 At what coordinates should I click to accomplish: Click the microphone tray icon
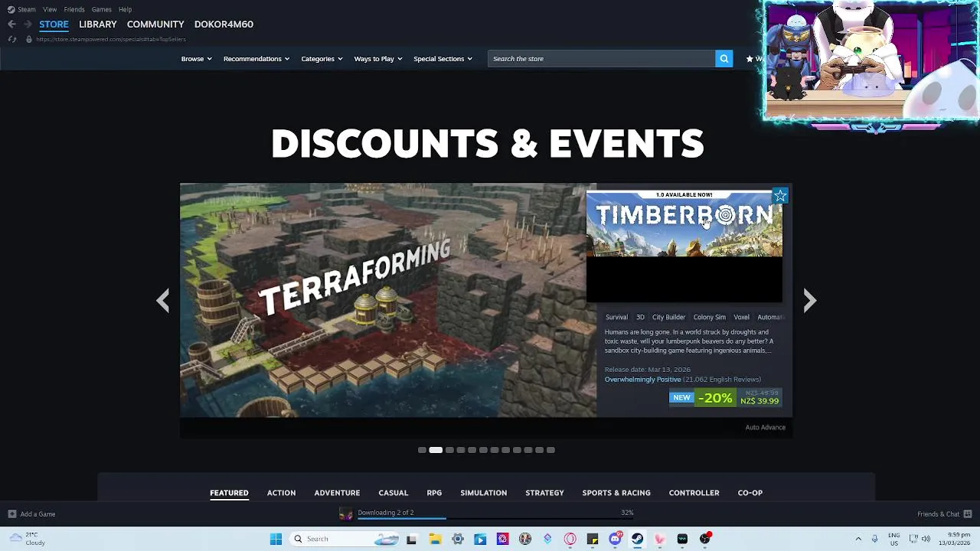(x=874, y=539)
